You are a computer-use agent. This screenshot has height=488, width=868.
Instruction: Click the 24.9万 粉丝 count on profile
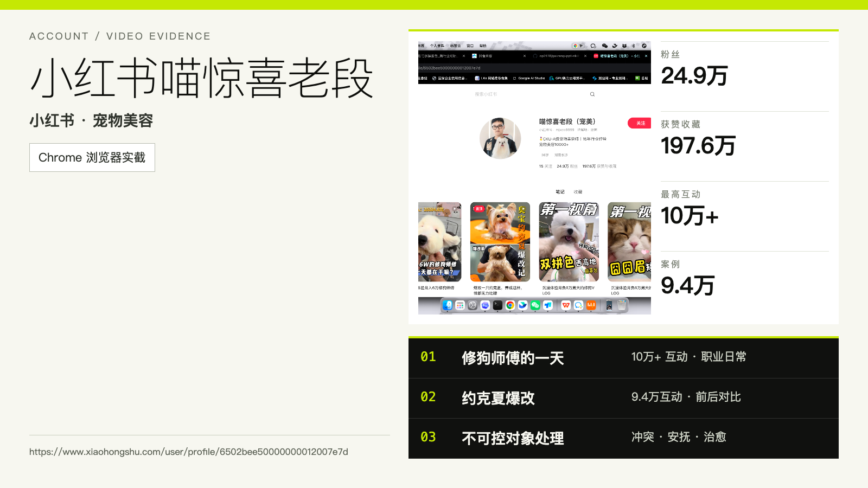[567, 166]
